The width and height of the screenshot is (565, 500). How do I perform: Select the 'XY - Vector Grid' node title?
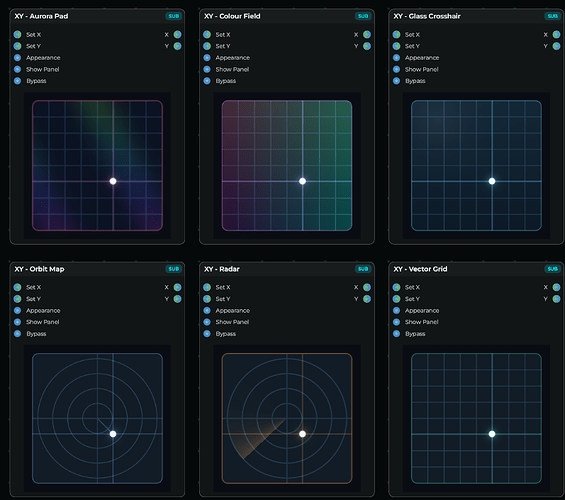pyautogui.click(x=420, y=269)
